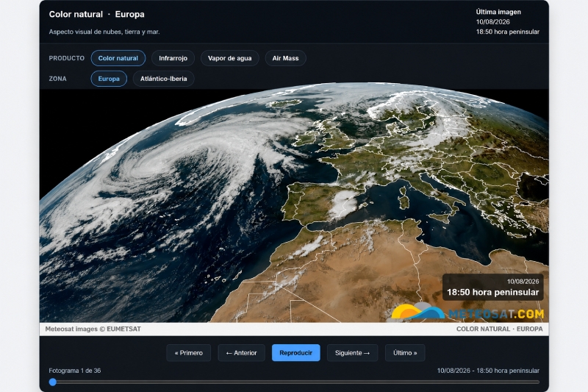Jump to first frame with Primero
This screenshot has height=392, width=588.
tap(189, 353)
